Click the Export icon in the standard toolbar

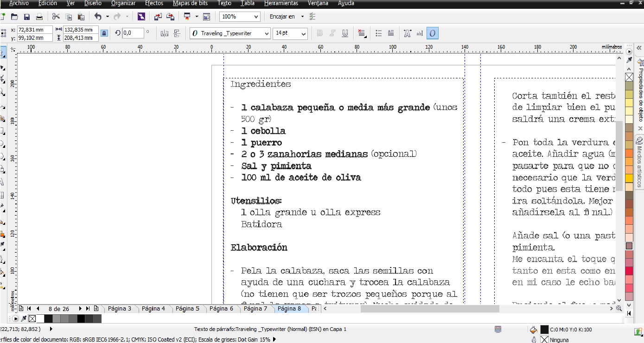point(171,17)
